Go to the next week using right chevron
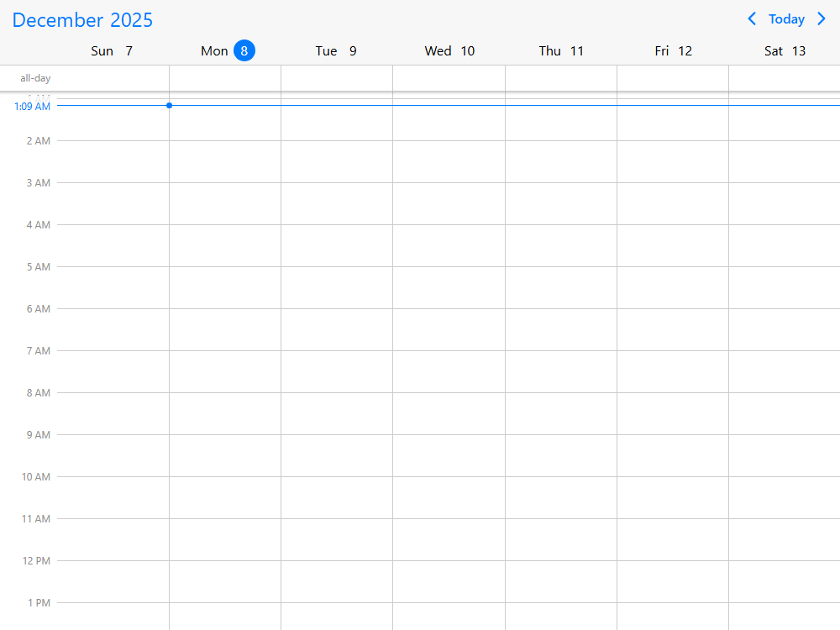Screen dimensions: 840x630 pyautogui.click(x=822, y=19)
